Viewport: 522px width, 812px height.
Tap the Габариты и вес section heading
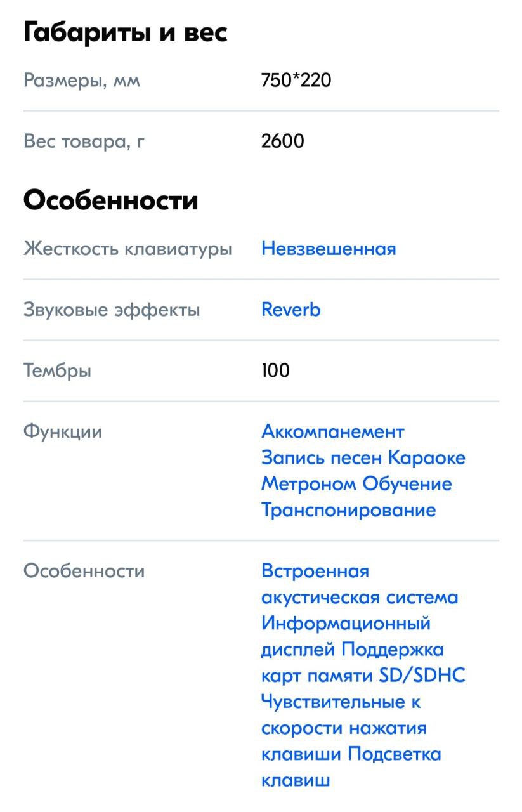[x=126, y=32]
